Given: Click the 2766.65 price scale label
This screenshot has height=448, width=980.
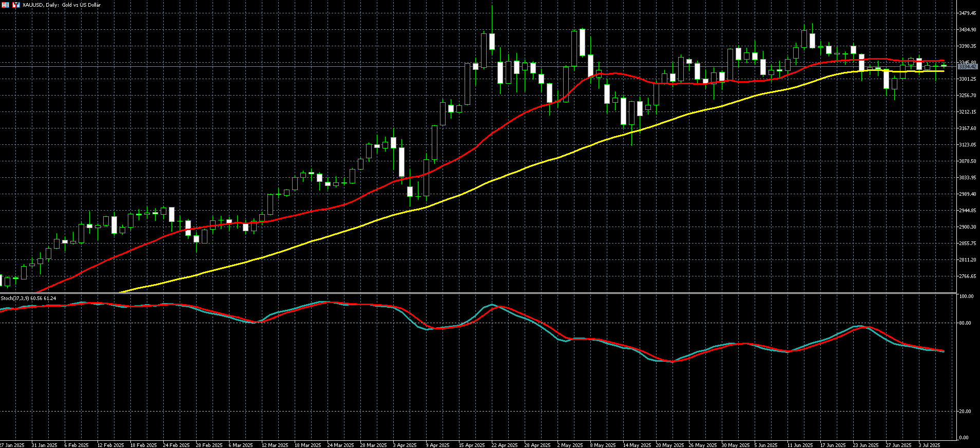Looking at the screenshot, I should pos(968,276).
